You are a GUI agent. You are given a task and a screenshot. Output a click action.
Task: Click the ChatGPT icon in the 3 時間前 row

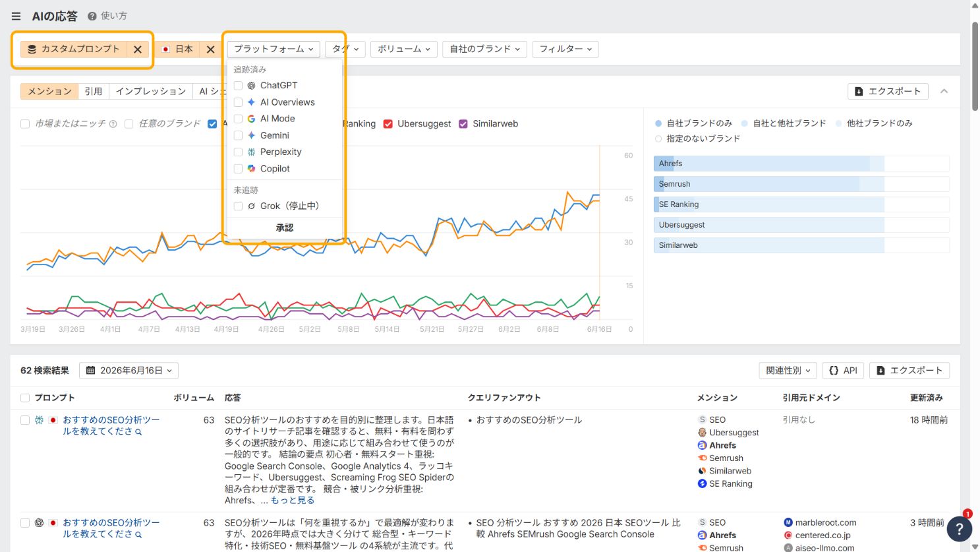[39, 522]
